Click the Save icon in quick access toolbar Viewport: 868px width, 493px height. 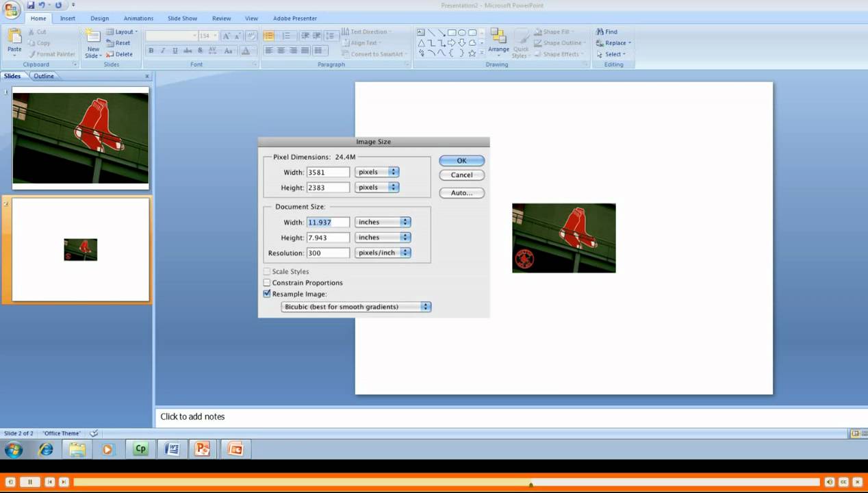30,5
